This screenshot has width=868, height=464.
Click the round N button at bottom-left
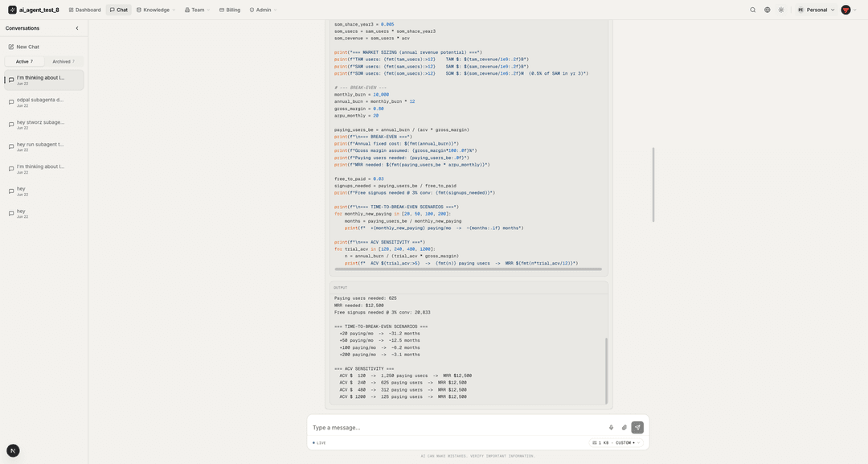[x=13, y=450]
